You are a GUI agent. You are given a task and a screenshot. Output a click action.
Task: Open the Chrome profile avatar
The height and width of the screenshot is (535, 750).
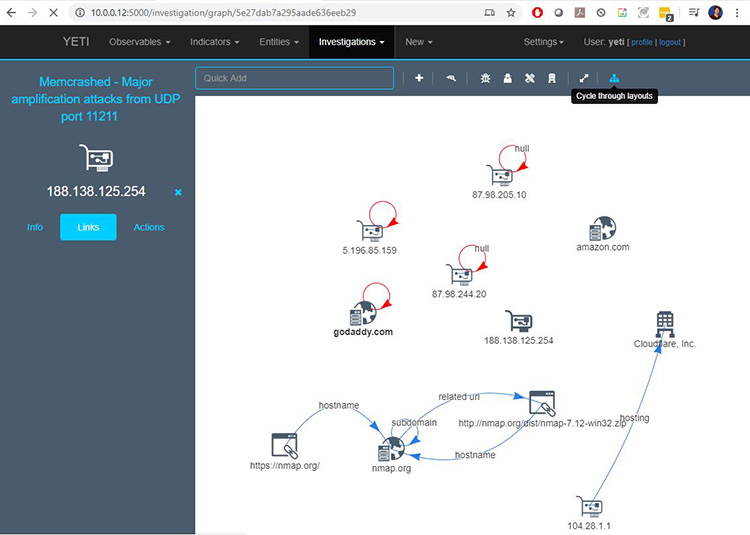click(x=716, y=12)
